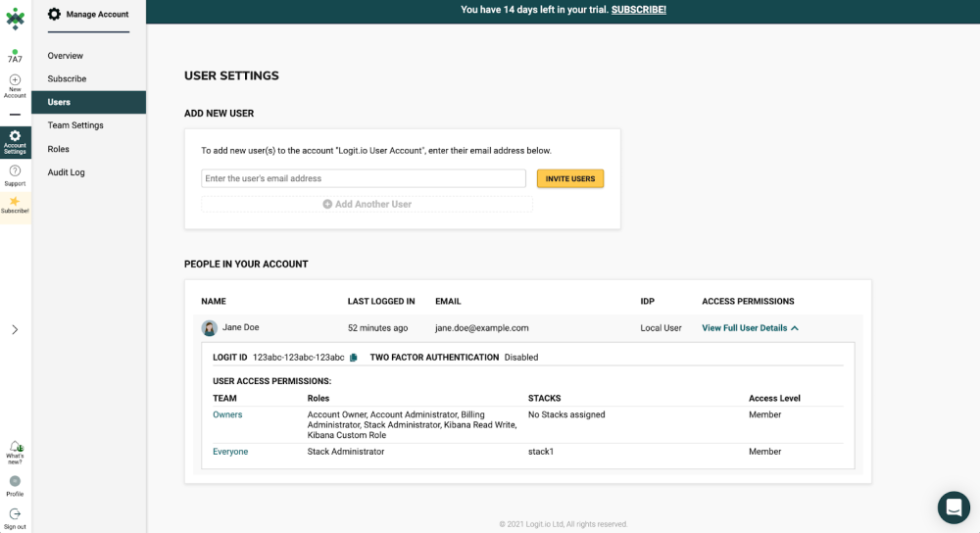Viewport: 980px width, 533px height.
Task: Click the Logit.io logo icon
Action: [15, 19]
